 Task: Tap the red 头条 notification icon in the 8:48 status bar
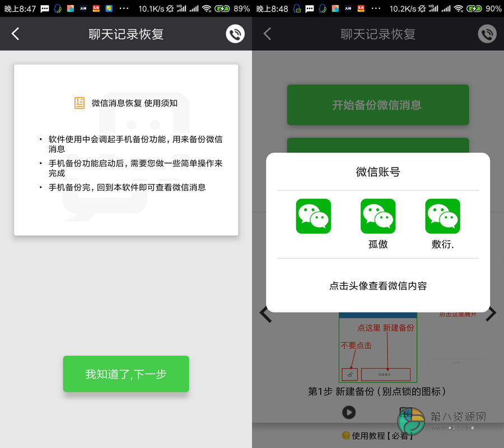361,8
